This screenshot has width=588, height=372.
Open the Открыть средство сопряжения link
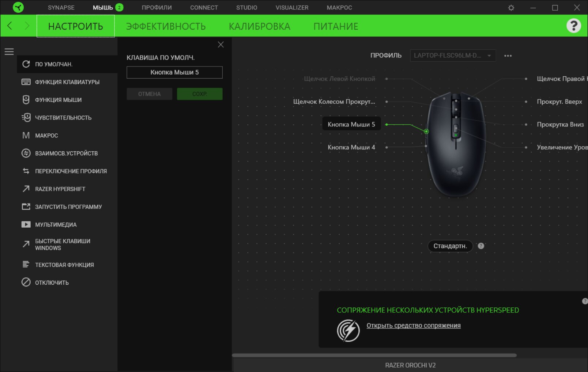pos(414,326)
